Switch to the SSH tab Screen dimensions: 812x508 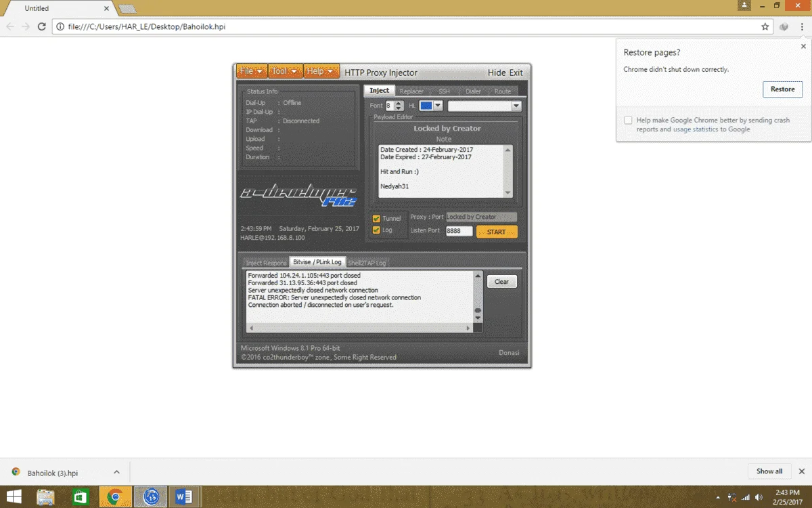pos(444,91)
